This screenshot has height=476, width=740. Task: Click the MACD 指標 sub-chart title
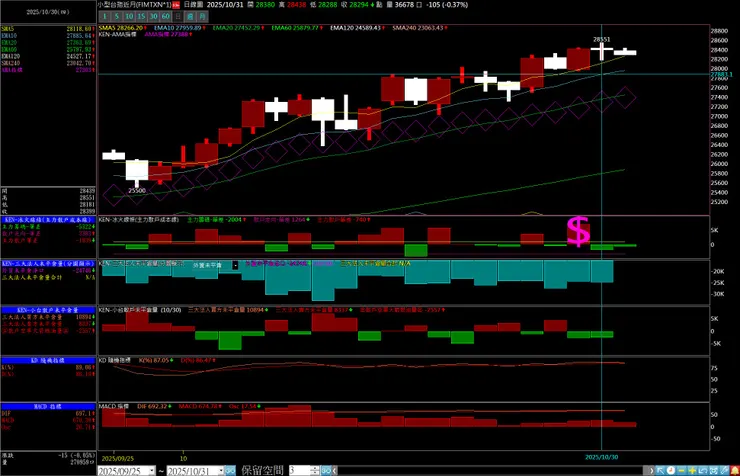(114, 406)
